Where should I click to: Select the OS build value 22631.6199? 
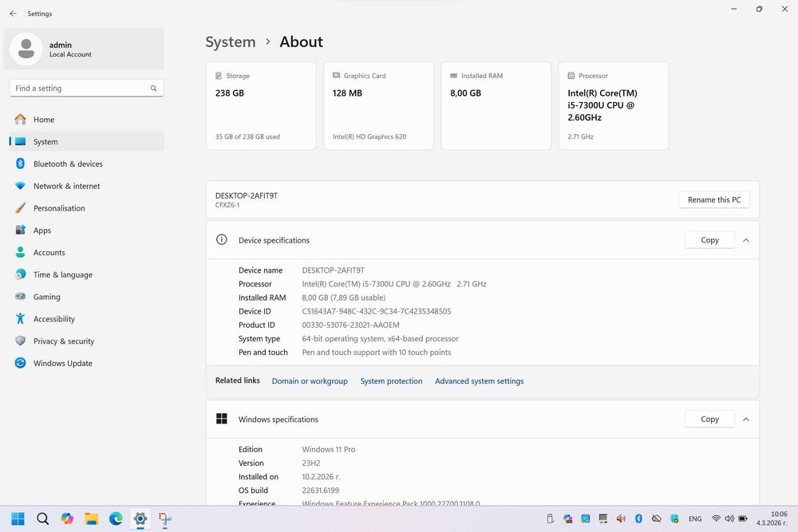click(320, 491)
